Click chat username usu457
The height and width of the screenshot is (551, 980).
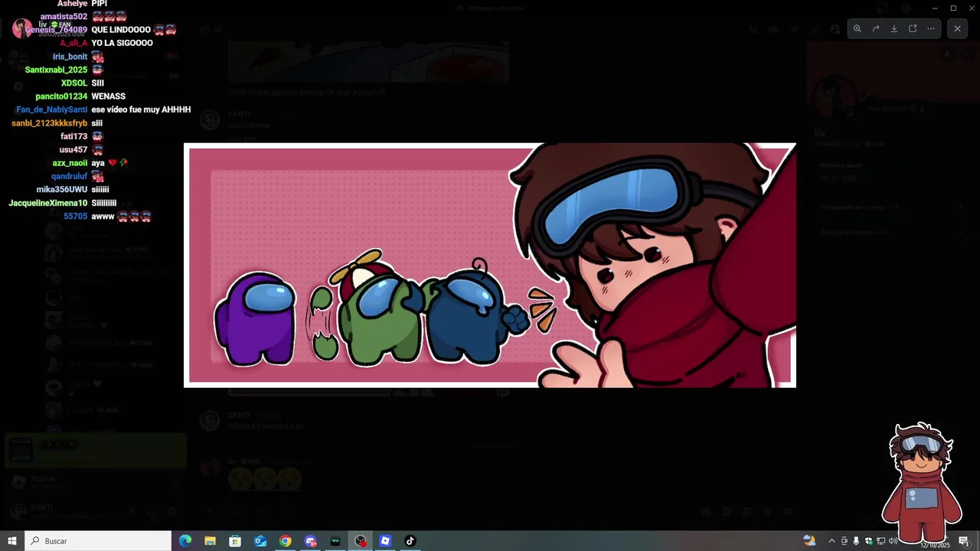73,150
